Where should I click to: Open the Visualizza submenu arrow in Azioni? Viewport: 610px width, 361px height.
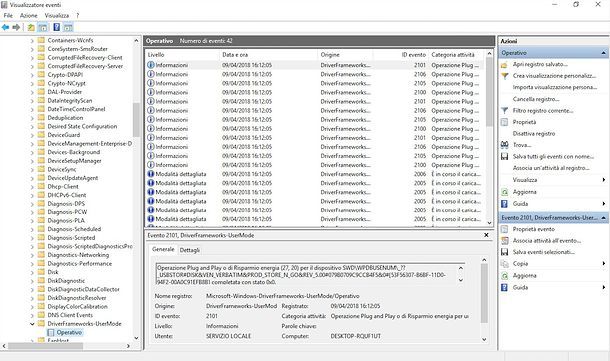pyautogui.click(x=603, y=180)
